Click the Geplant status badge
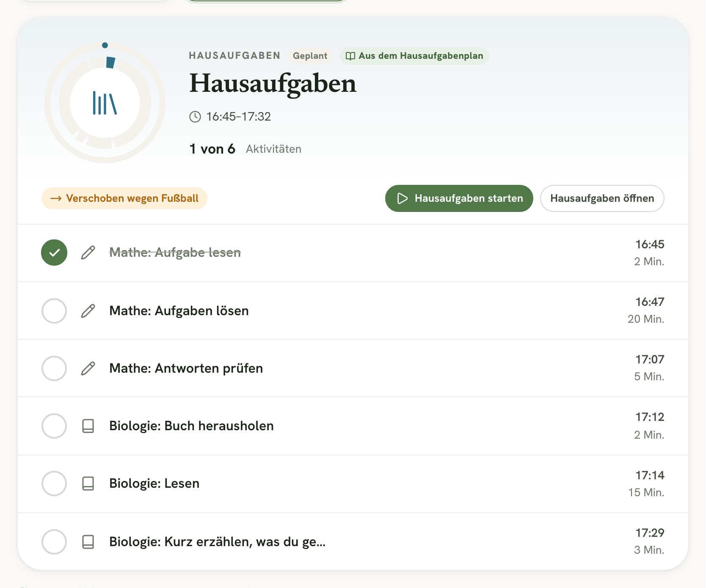This screenshot has width=706, height=588. (310, 56)
